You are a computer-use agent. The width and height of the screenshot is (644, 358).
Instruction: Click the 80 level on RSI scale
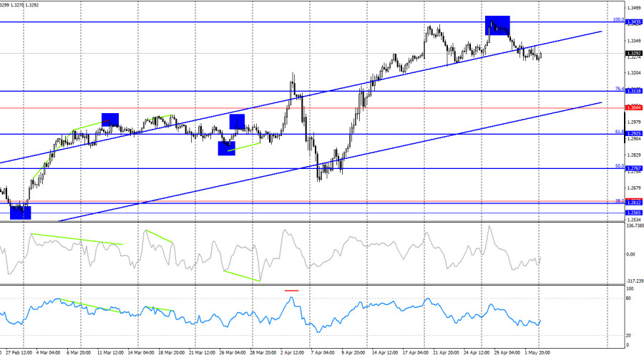click(629, 299)
